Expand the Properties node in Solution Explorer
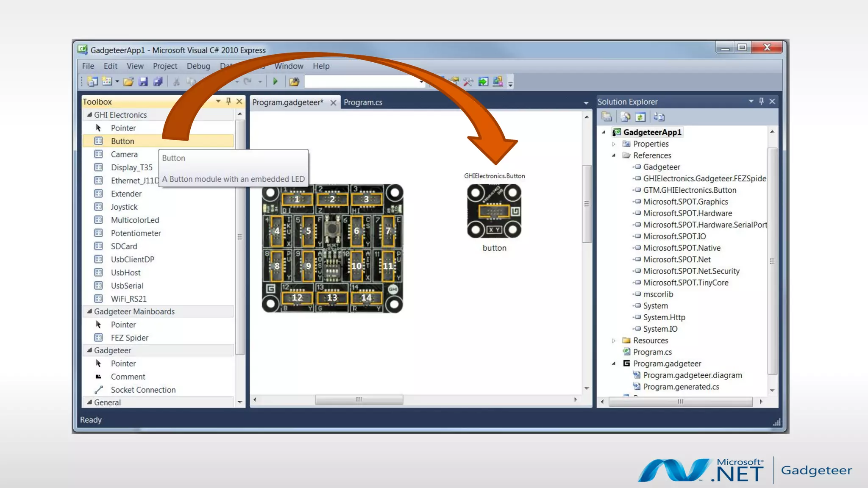The height and width of the screenshot is (488, 868). pyautogui.click(x=614, y=144)
